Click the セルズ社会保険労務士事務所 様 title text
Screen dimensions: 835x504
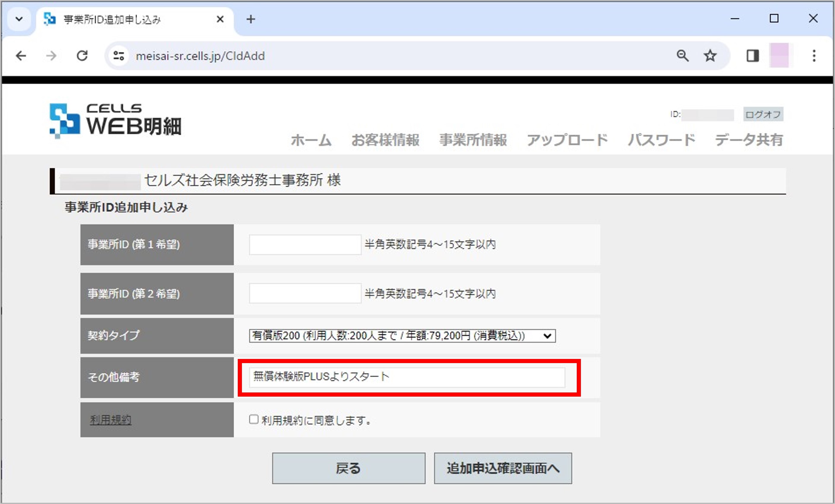pyautogui.click(x=243, y=180)
